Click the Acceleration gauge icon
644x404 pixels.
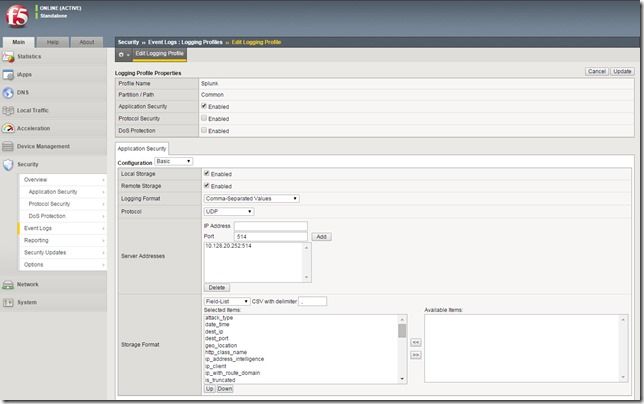pos(9,128)
